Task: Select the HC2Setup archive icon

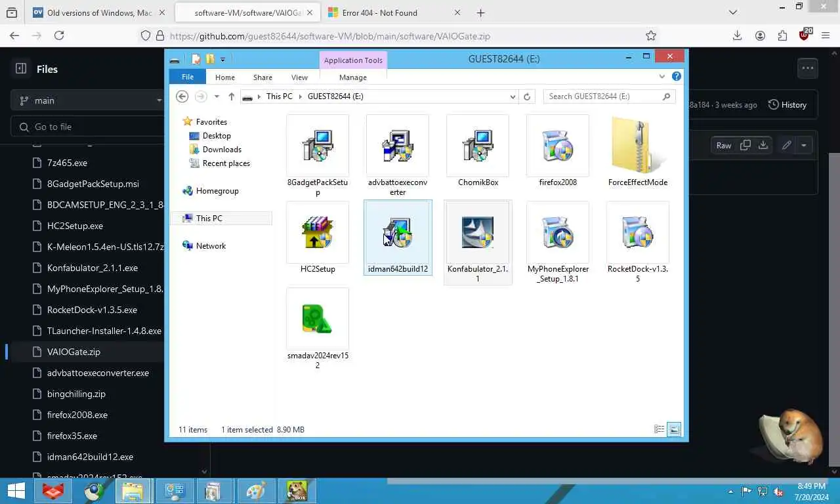Action: pos(318,232)
